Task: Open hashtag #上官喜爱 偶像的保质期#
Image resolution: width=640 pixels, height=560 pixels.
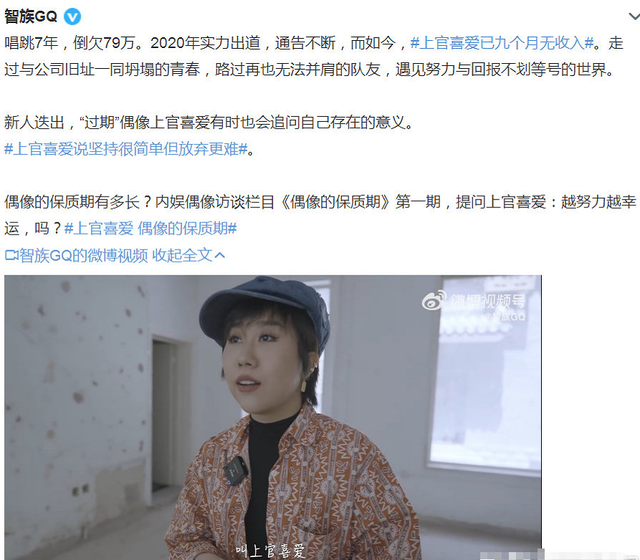Action: click(151, 229)
